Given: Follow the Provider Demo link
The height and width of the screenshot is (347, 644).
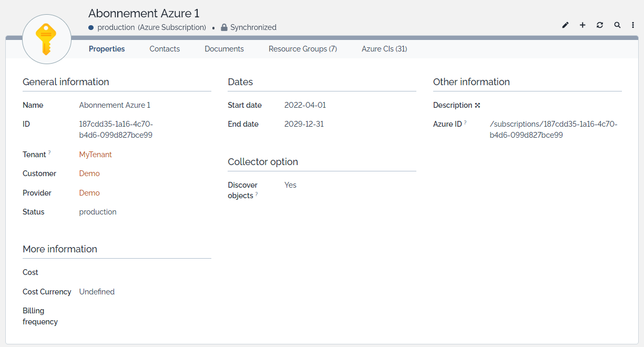Looking at the screenshot, I should (89, 193).
